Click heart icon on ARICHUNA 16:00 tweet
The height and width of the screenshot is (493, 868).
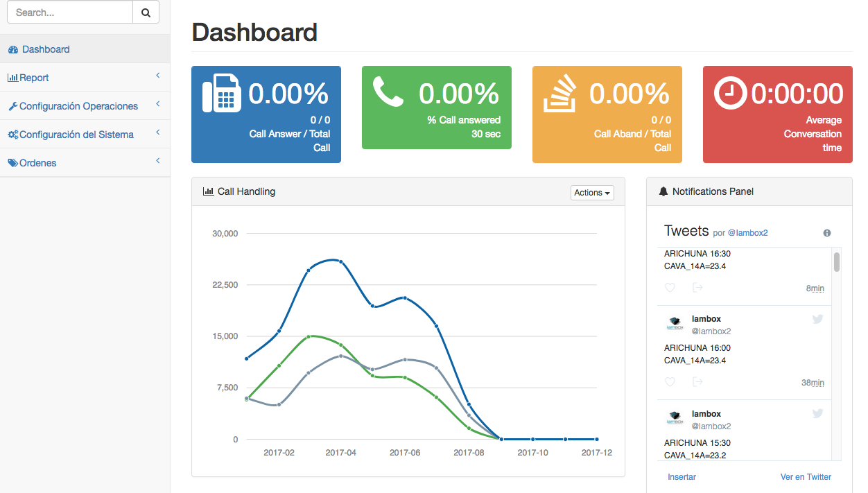pos(670,382)
